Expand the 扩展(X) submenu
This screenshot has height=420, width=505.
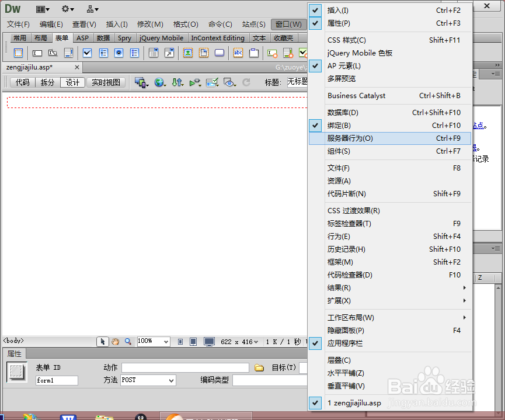pos(390,301)
